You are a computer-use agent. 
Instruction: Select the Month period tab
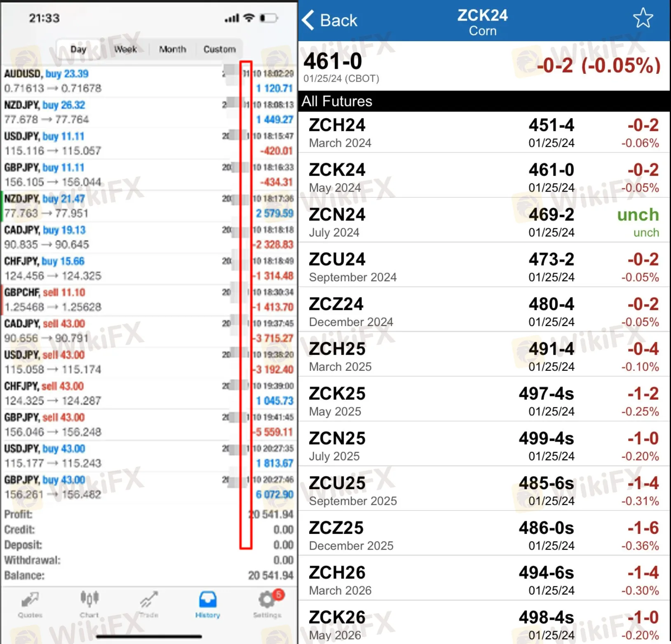(x=172, y=49)
